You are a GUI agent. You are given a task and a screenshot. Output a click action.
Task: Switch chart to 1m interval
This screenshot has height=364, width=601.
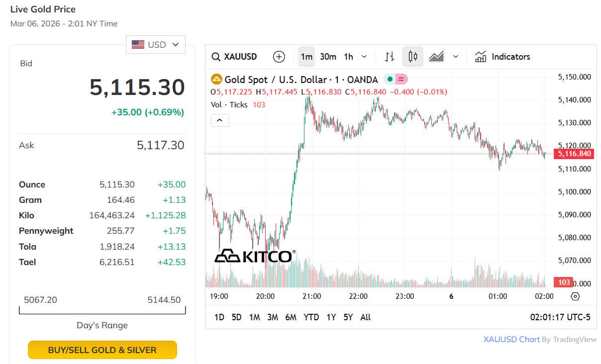click(306, 57)
